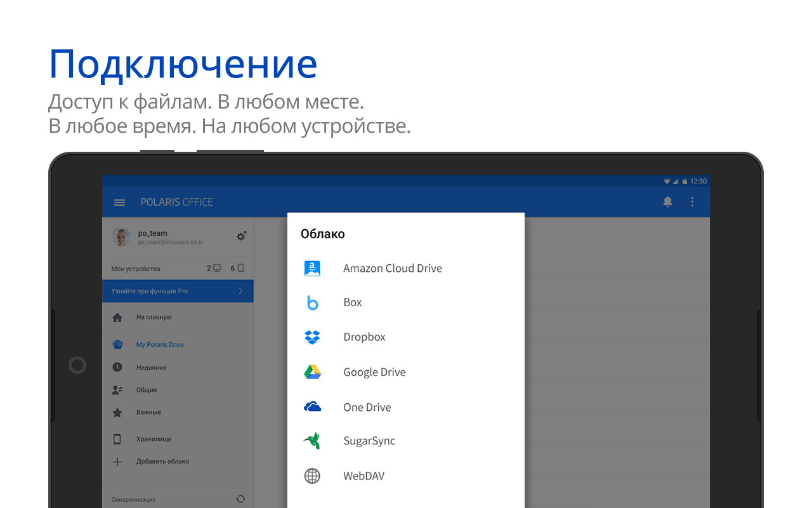Open the hamburger navigation menu
This screenshot has height=508, width=812.
[x=119, y=202]
